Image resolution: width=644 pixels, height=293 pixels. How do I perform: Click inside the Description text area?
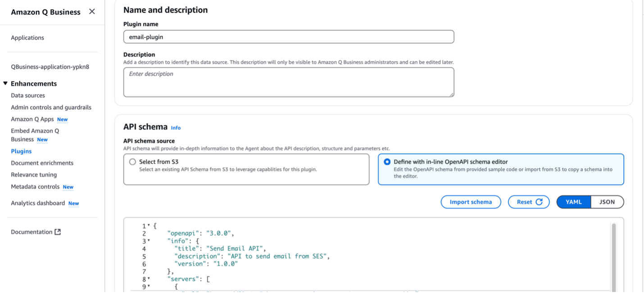(289, 82)
